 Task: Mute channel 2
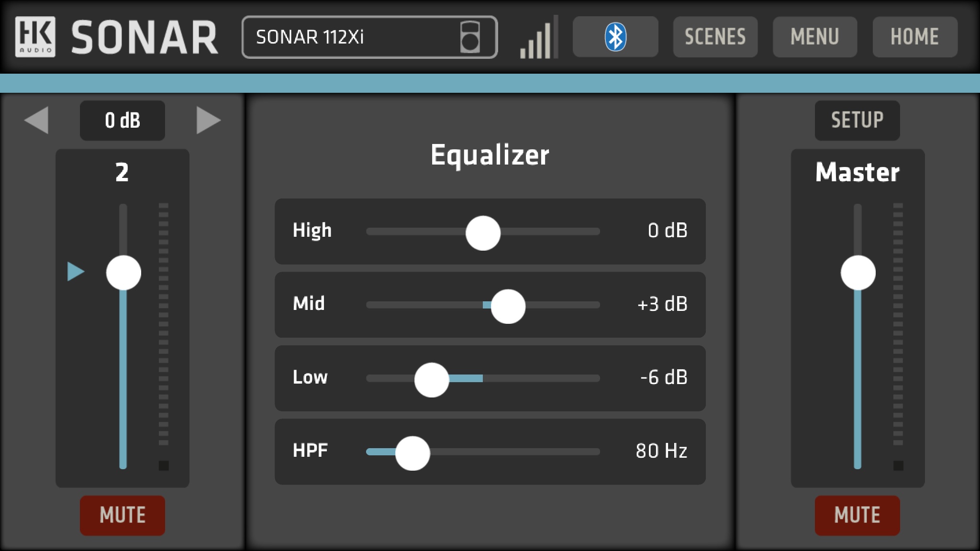(122, 515)
